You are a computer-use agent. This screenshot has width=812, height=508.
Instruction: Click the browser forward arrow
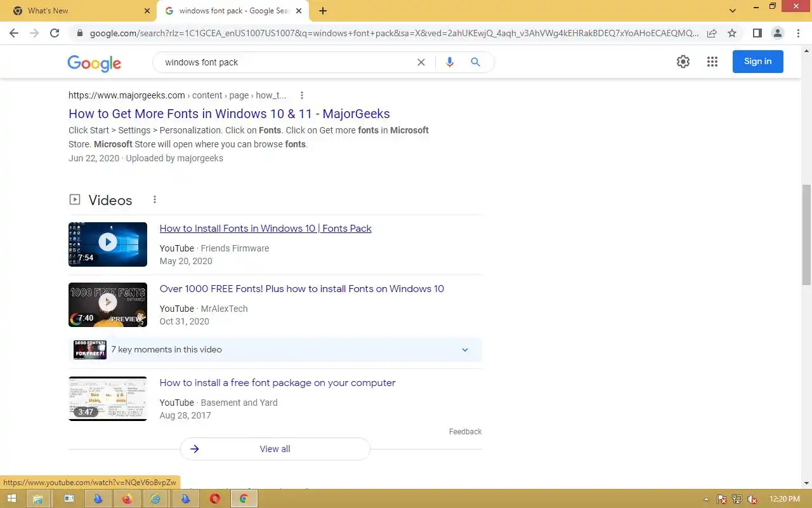(34, 33)
